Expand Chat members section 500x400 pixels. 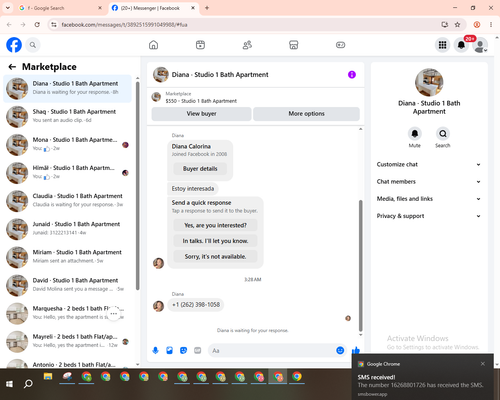(429, 182)
